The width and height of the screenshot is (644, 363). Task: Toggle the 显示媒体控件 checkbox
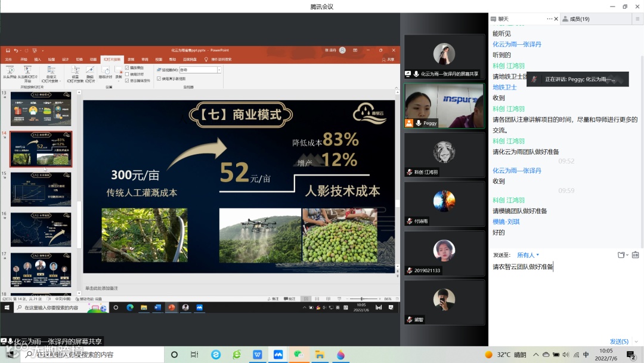(x=127, y=81)
